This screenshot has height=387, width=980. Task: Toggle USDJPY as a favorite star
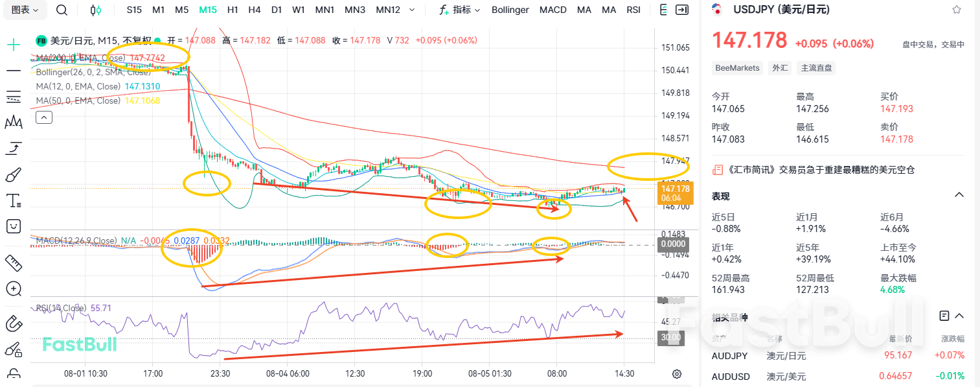(x=956, y=9)
